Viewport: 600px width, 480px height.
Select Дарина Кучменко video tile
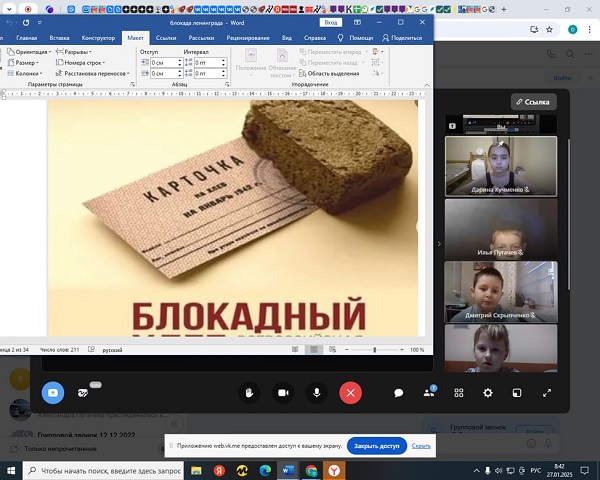point(501,166)
